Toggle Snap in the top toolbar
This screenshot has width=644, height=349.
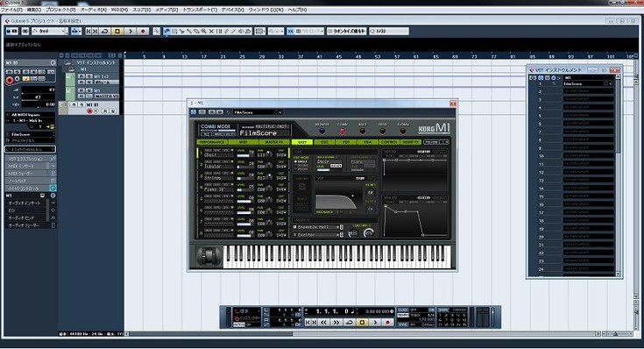coord(290,32)
